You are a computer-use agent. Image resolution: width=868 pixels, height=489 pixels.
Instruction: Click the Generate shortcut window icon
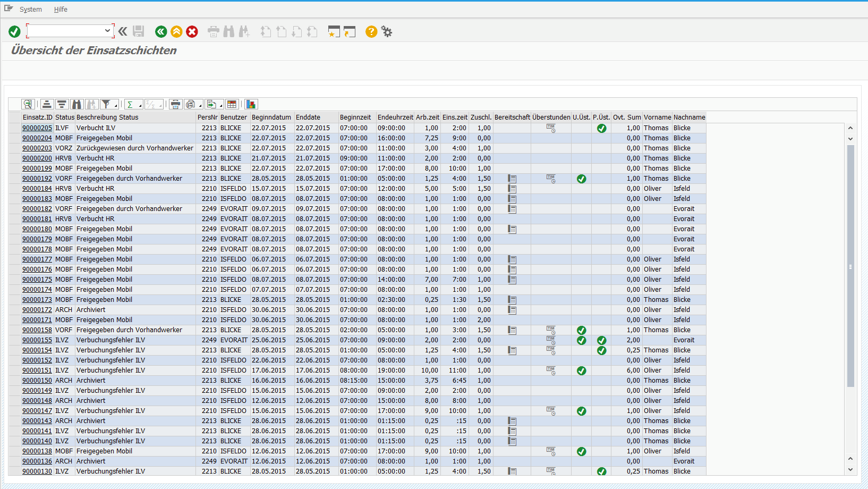(x=350, y=32)
